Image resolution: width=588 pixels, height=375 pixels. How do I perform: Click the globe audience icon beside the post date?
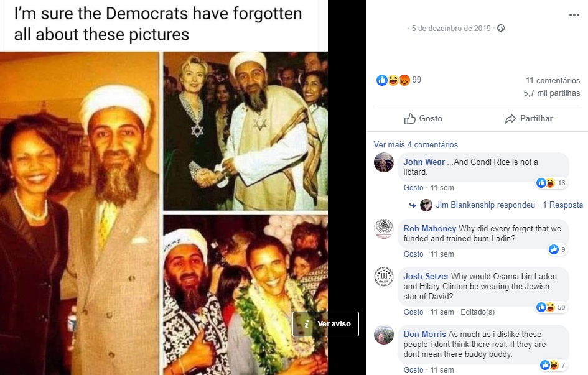(501, 28)
